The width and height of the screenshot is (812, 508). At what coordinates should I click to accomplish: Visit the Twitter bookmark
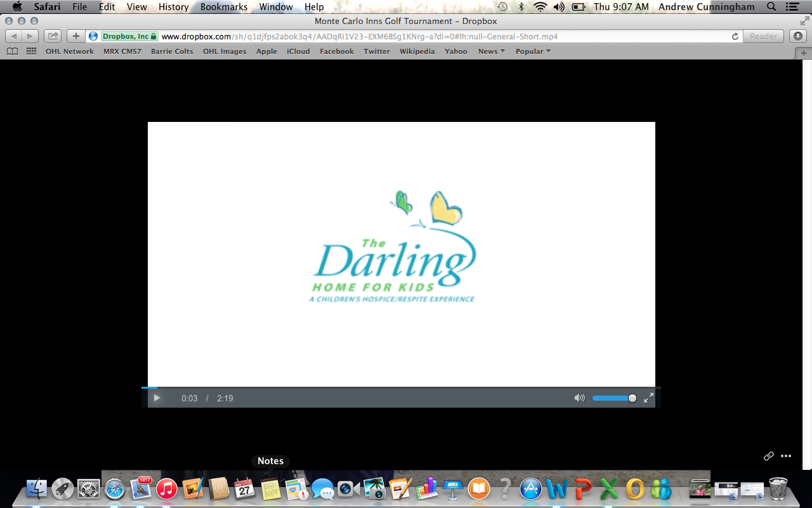(376, 51)
